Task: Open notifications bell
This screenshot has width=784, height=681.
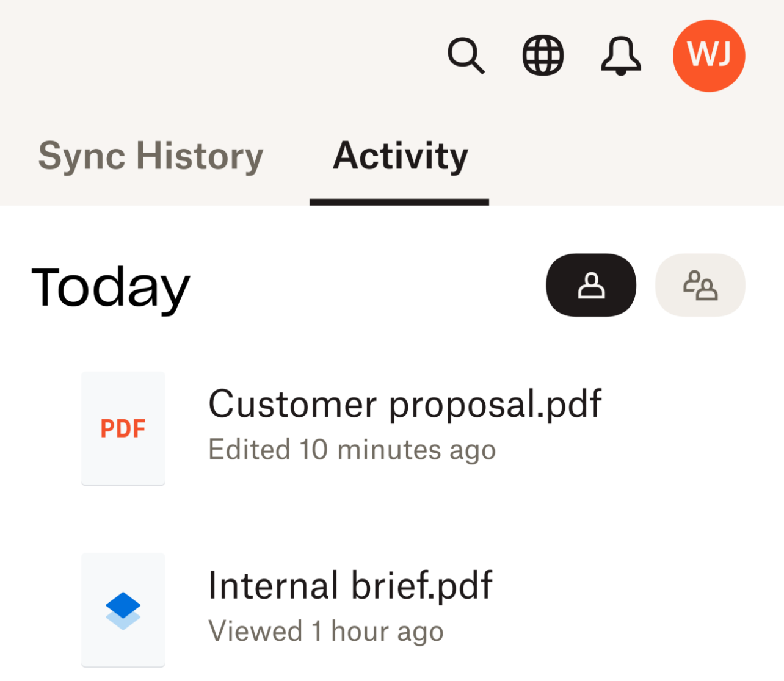Action: coord(620,56)
